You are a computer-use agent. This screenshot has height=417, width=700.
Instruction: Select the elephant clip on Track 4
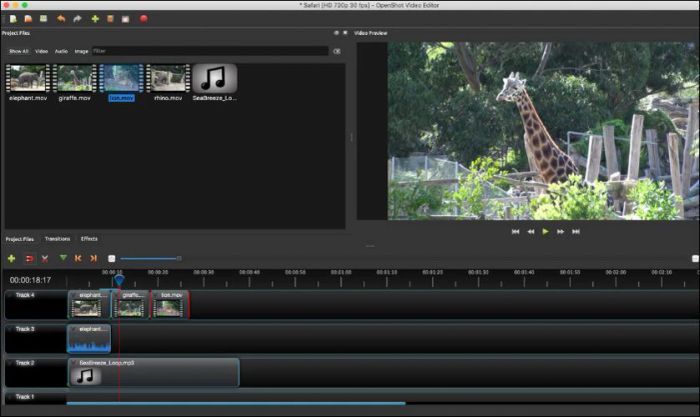click(88, 304)
